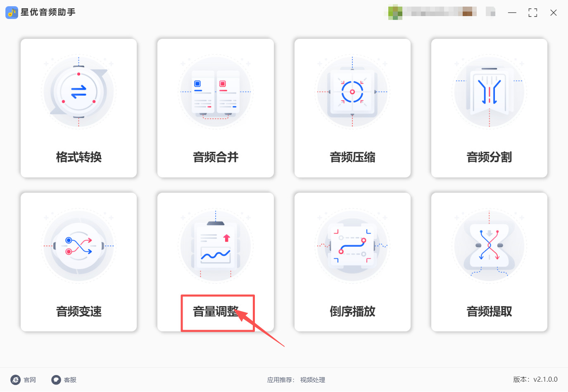Viewport: 568px width, 392px height.
Task: Open the 倒序播放 reverse playback icon
Action: 352,246
